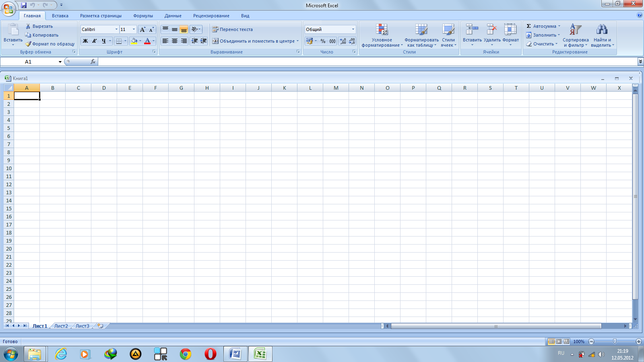Increase decimal places
Screen dimensions: 644x362
pos(343,41)
